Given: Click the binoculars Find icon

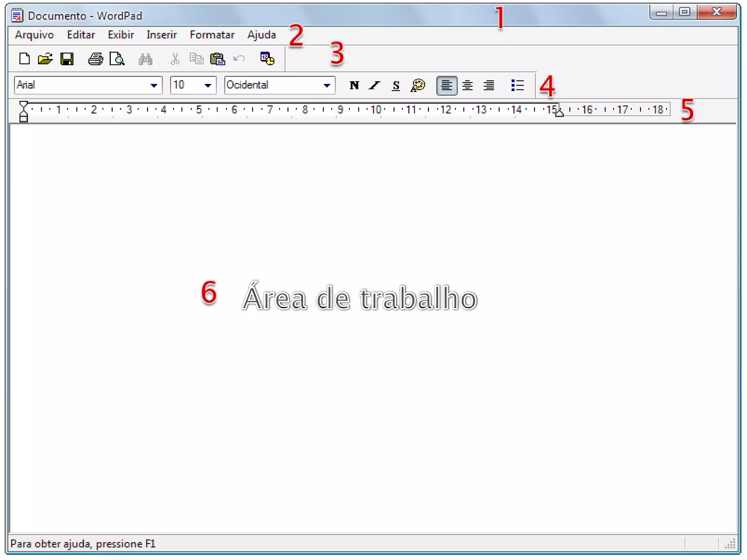Looking at the screenshot, I should click(x=145, y=59).
